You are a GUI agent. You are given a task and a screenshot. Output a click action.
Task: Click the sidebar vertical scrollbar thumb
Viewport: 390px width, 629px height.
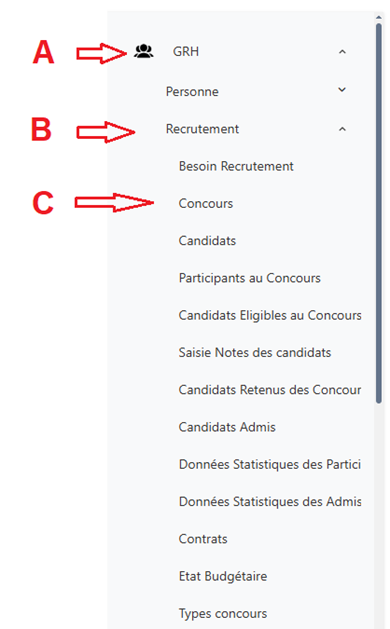click(x=379, y=213)
